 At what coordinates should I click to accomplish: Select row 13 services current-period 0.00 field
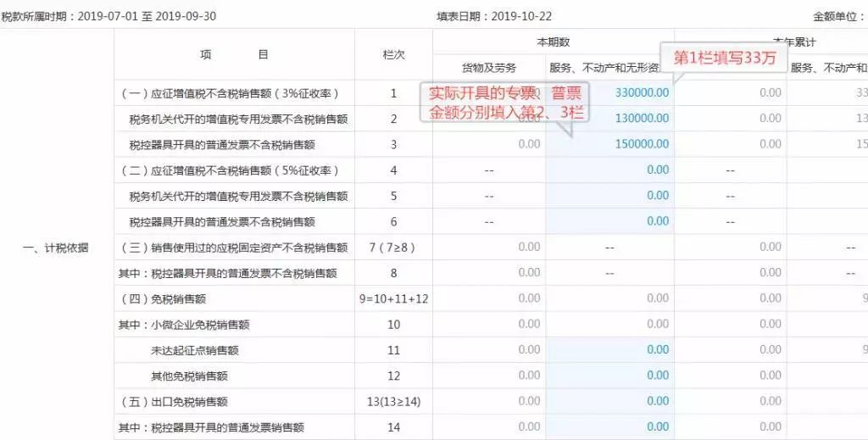click(x=610, y=401)
